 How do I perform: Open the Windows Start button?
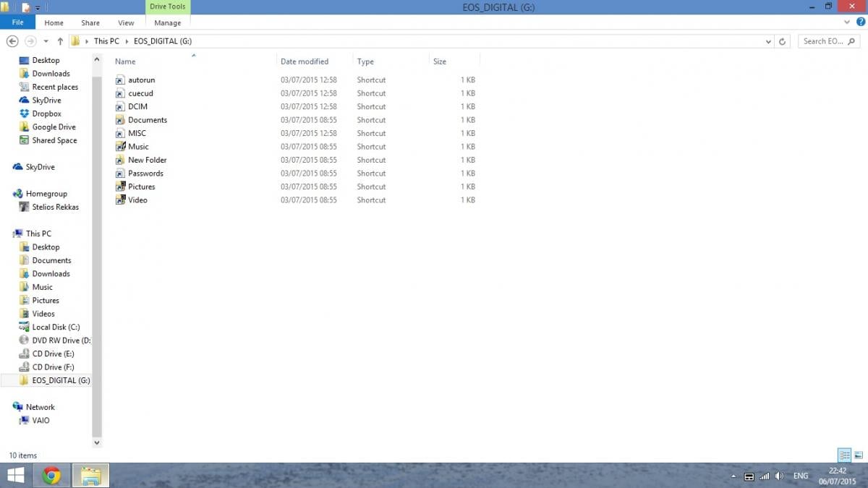15,476
